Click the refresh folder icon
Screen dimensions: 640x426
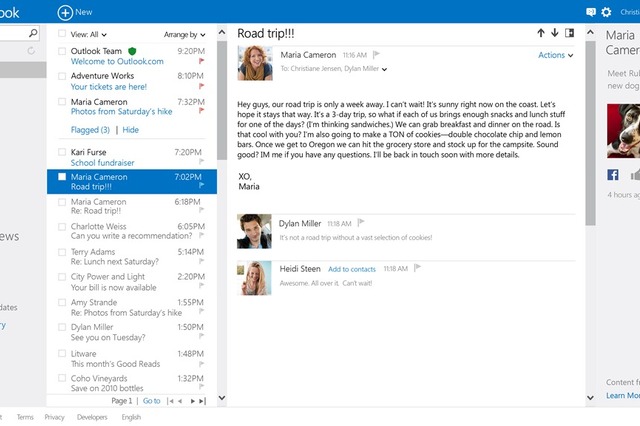tap(31, 51)
